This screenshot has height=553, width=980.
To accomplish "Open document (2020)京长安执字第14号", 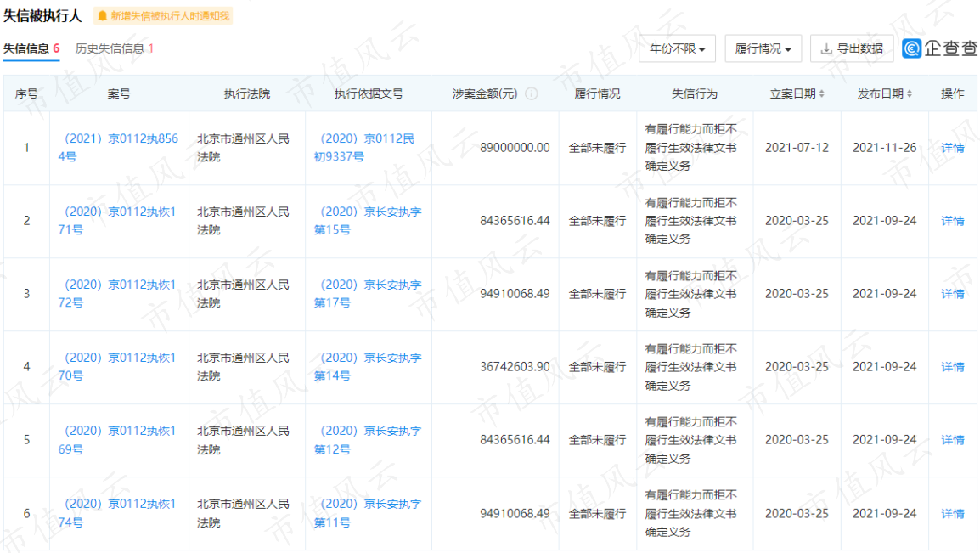I will tap(368, 367).
